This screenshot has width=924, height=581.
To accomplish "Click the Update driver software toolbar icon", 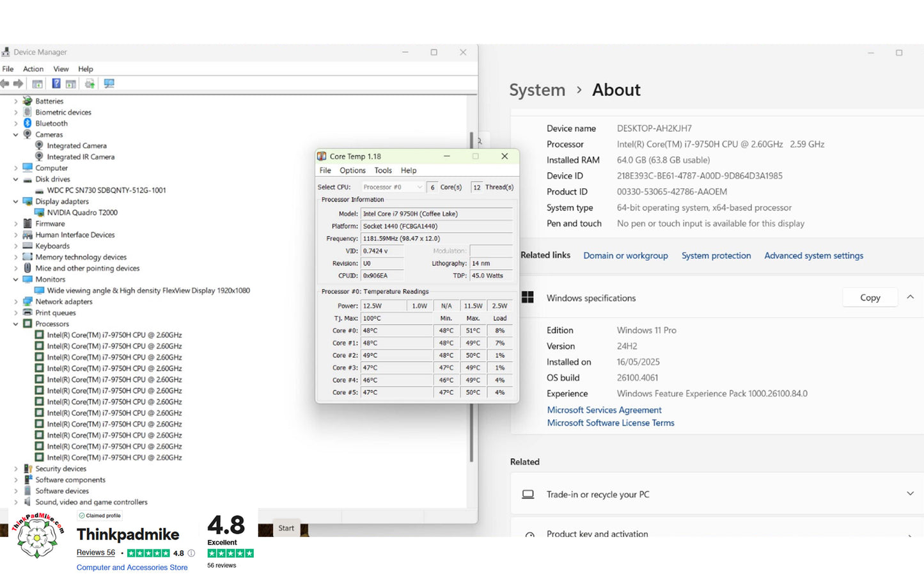I will [x=90, y=84].
